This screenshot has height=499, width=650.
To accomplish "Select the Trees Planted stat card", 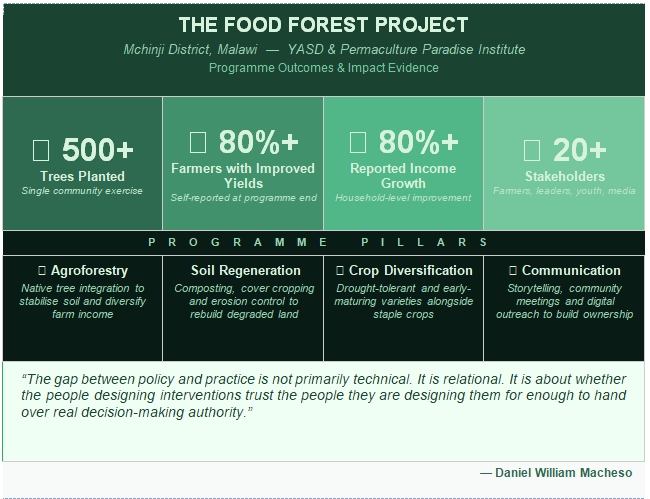I will 82,163.
